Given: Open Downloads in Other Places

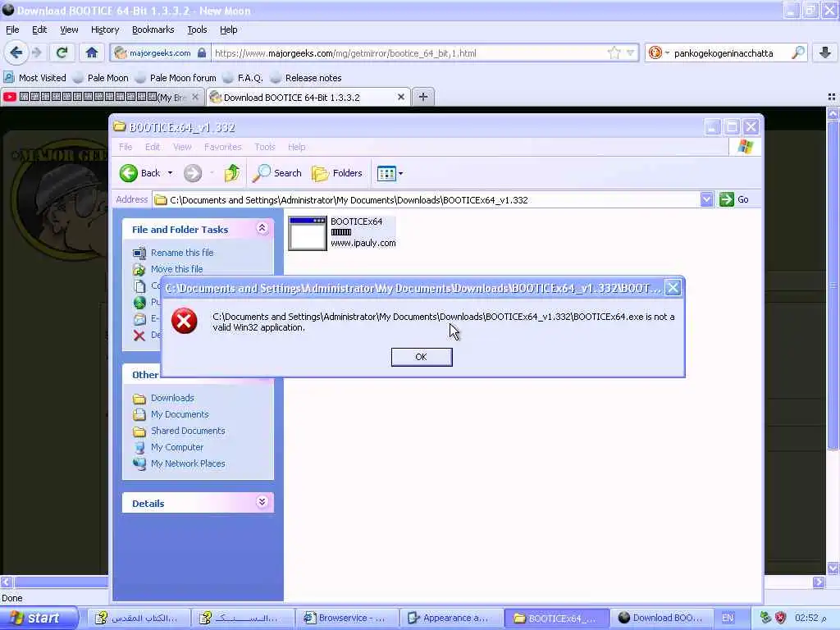Looking at the screenshot, I should pyautogui.click(x=172, y=398).
